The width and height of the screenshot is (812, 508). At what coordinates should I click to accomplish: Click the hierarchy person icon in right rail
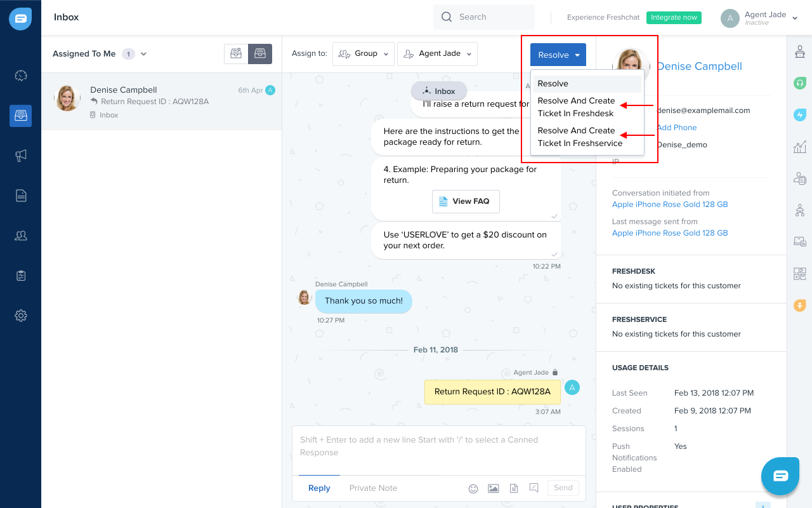click(800, 210)
